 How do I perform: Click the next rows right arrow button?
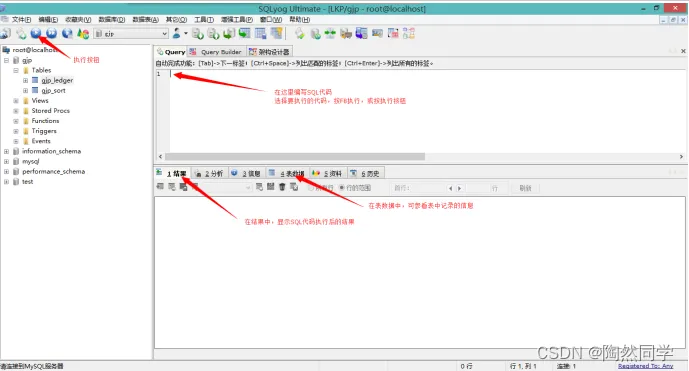tap(460, 188)
